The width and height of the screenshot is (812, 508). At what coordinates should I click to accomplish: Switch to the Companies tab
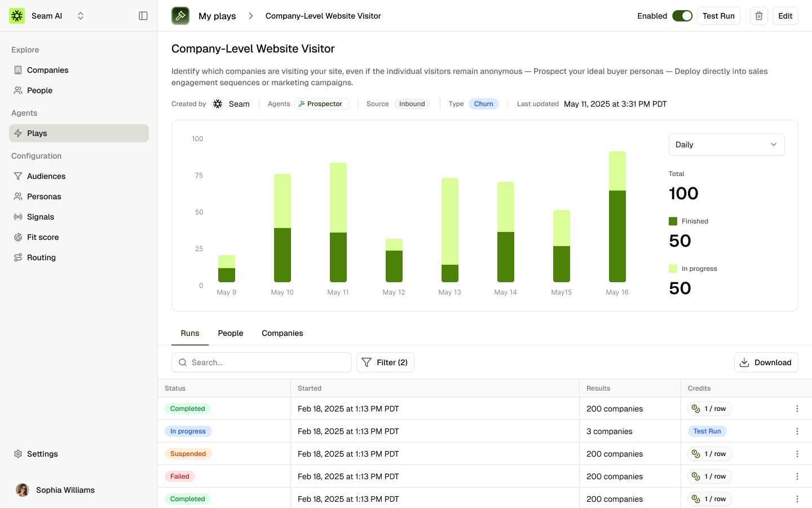(x=282, y=333)
